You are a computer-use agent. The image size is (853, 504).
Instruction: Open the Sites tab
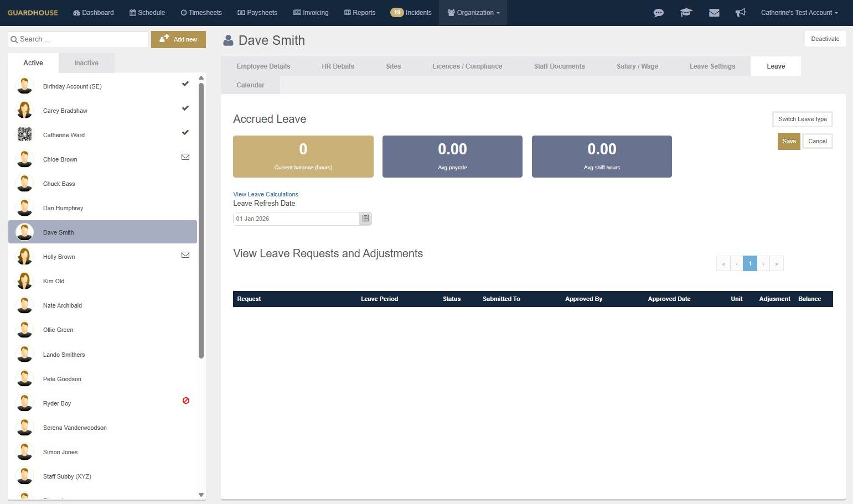(394, 66)
